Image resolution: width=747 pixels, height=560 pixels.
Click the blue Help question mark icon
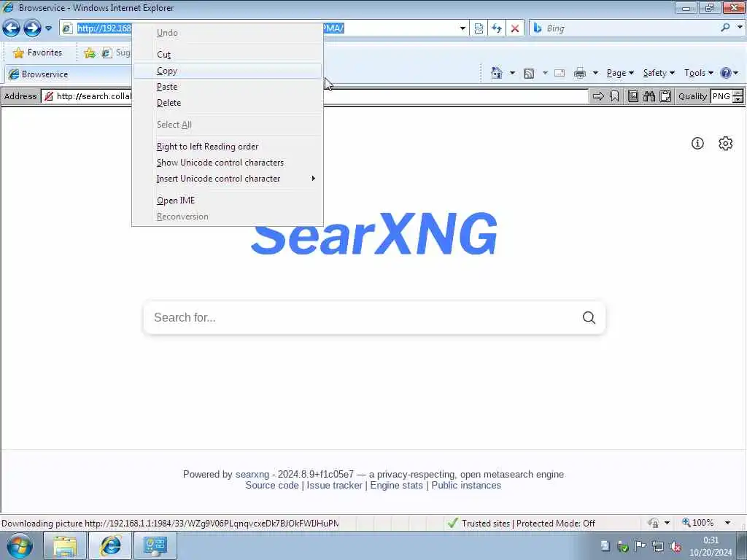tap(726, 73)
